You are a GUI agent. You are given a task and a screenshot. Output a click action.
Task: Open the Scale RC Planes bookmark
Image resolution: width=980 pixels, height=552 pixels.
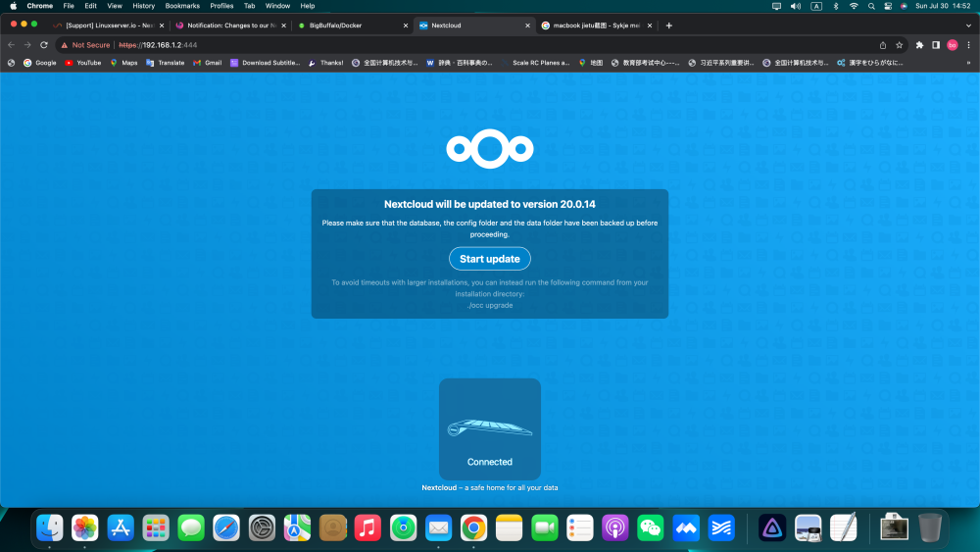(x=536, y=63)
